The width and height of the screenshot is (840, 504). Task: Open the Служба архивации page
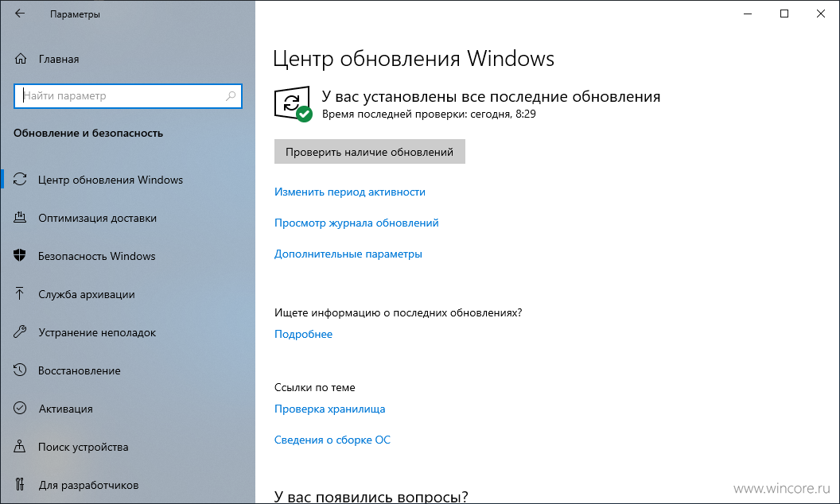tap(127, 293)
